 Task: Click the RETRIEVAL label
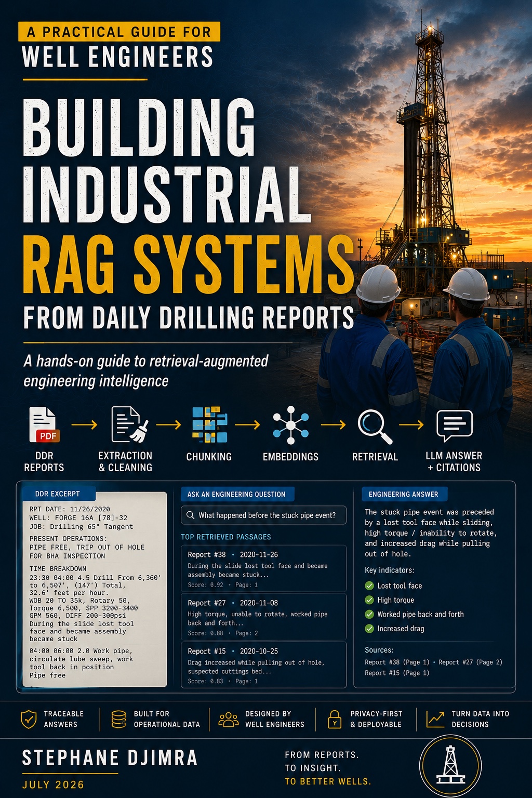[375, 457]
